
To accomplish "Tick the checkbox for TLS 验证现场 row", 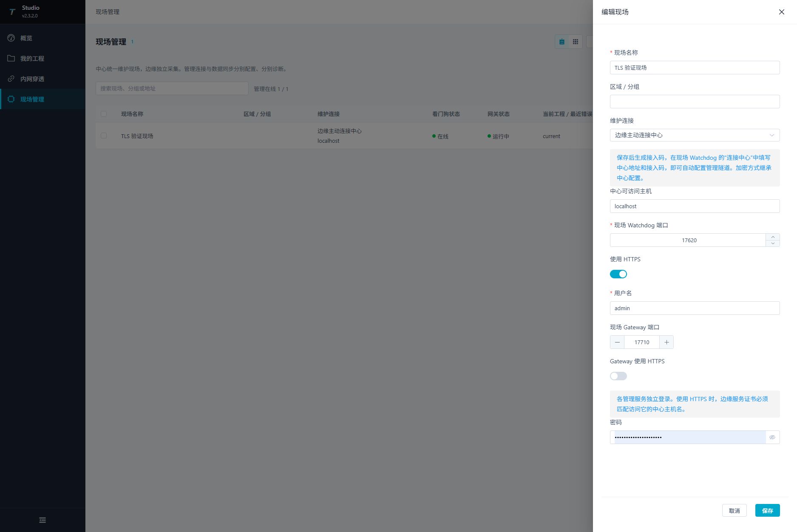I will 104,136.
